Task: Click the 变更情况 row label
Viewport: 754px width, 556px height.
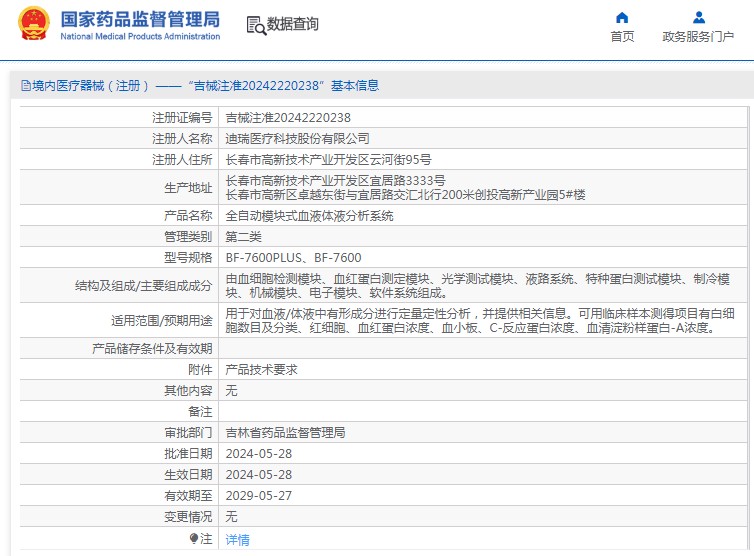Action: (x=188, y=517)
